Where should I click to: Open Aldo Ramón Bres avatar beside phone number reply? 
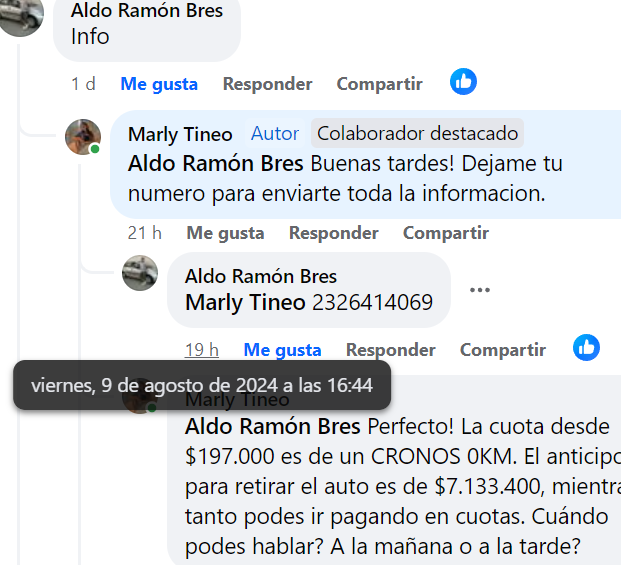140,273
